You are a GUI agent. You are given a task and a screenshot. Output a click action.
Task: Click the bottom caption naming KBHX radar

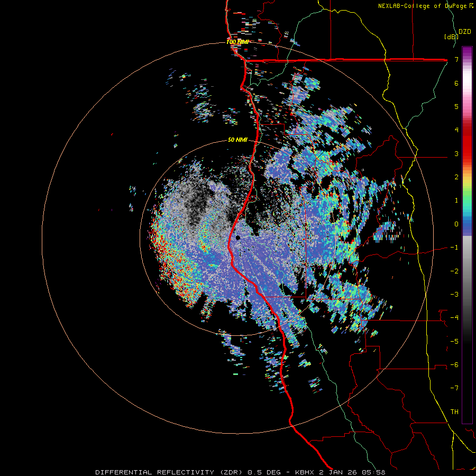coord(240,472)
